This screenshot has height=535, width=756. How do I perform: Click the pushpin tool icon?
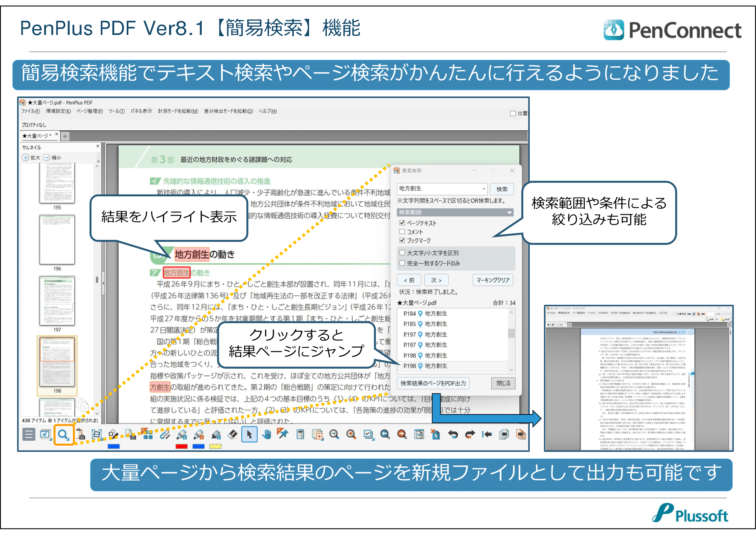click(283, 434)
